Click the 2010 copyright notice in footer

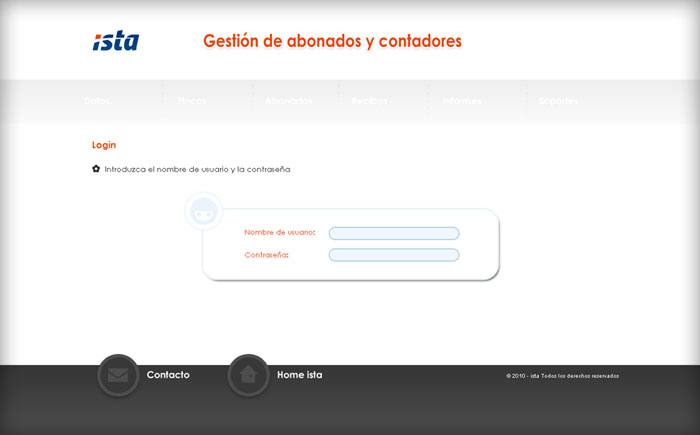pos(563,376)
